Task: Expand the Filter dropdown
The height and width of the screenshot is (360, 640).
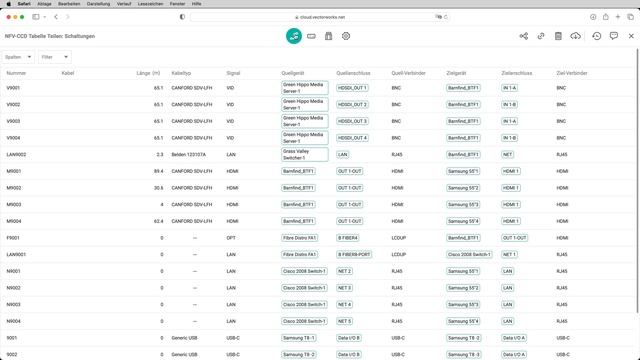Action: (x=55, y=57)
